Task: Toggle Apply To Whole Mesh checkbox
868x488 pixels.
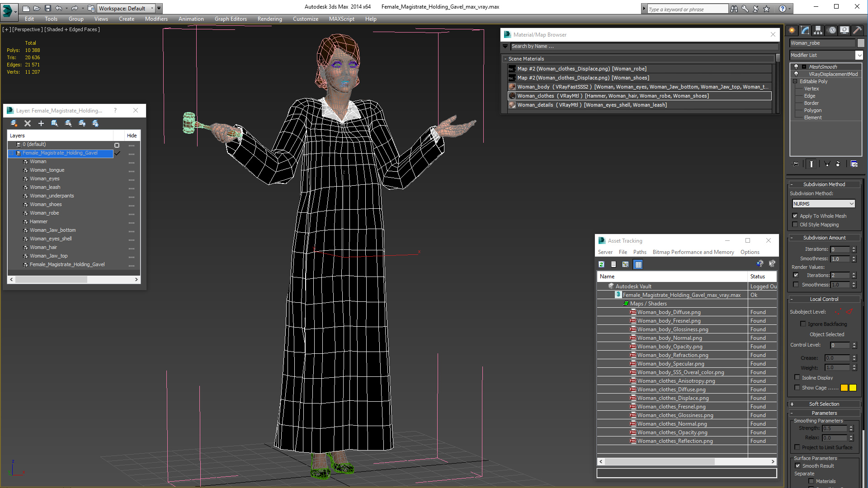Action: (x=795, y=215)
